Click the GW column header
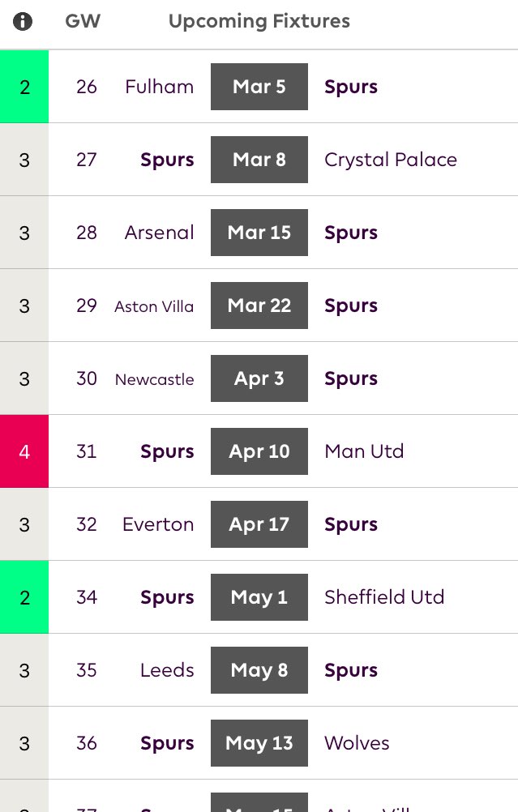 [83, 21]
